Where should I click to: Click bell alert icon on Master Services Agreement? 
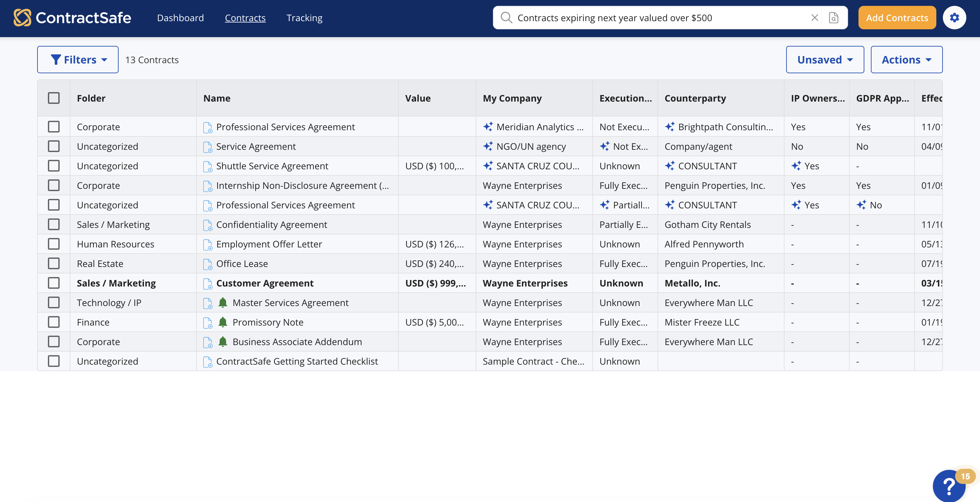(x=223, y=302)
